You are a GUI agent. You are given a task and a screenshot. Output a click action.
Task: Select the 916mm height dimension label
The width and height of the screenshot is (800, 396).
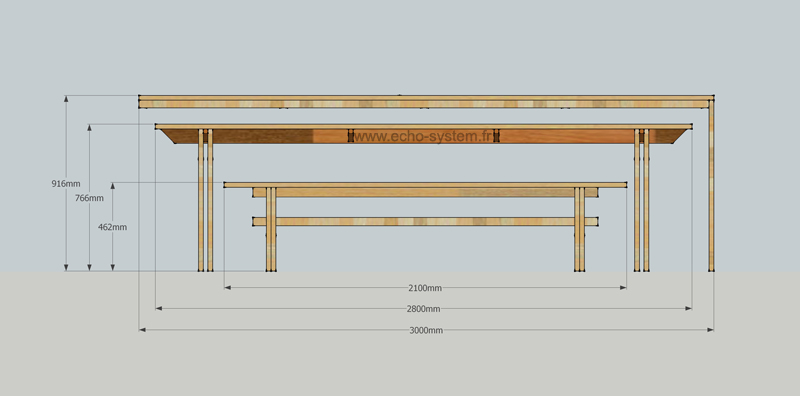coord(66,184)
